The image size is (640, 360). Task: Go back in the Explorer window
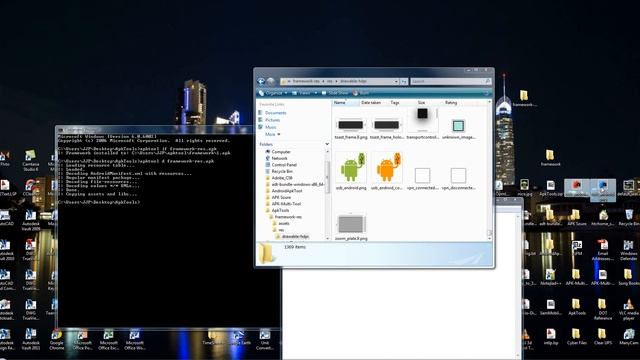tap(261, 81)
